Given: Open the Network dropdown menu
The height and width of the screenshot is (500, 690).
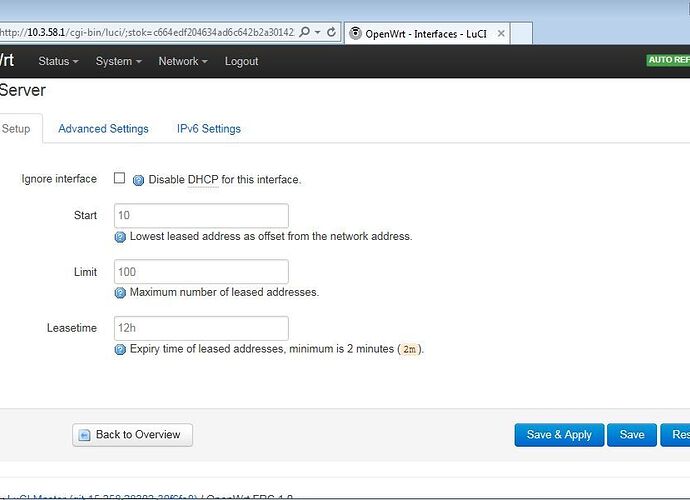Looking at the screenshot, I should click(183, 61).
